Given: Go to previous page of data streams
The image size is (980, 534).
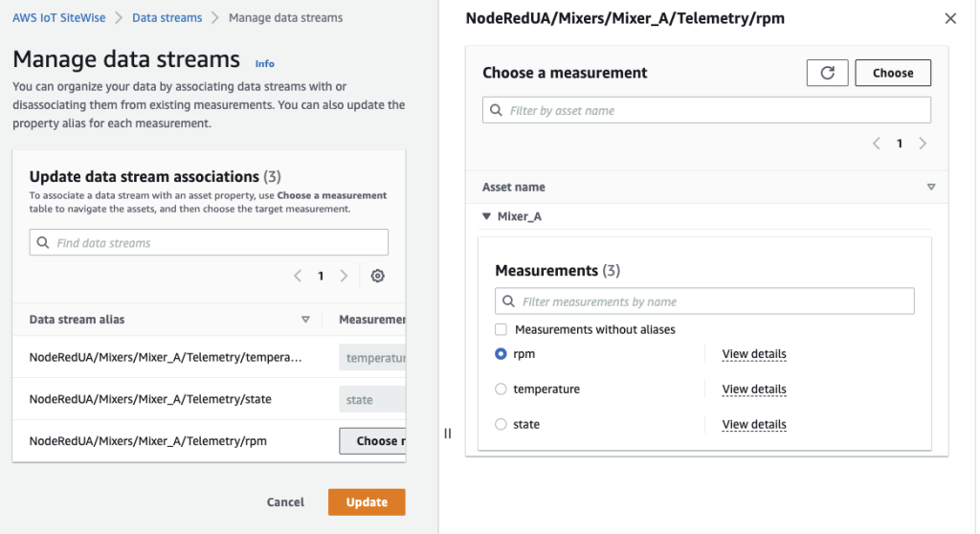Looking at the screenshot, I should tap(298, 276).
